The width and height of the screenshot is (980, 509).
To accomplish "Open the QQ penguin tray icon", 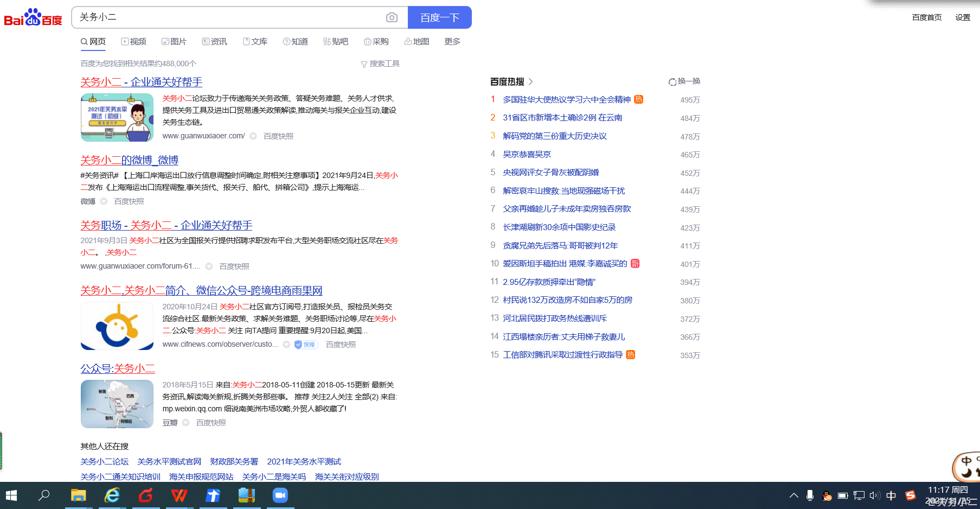I will pos(827,495).
